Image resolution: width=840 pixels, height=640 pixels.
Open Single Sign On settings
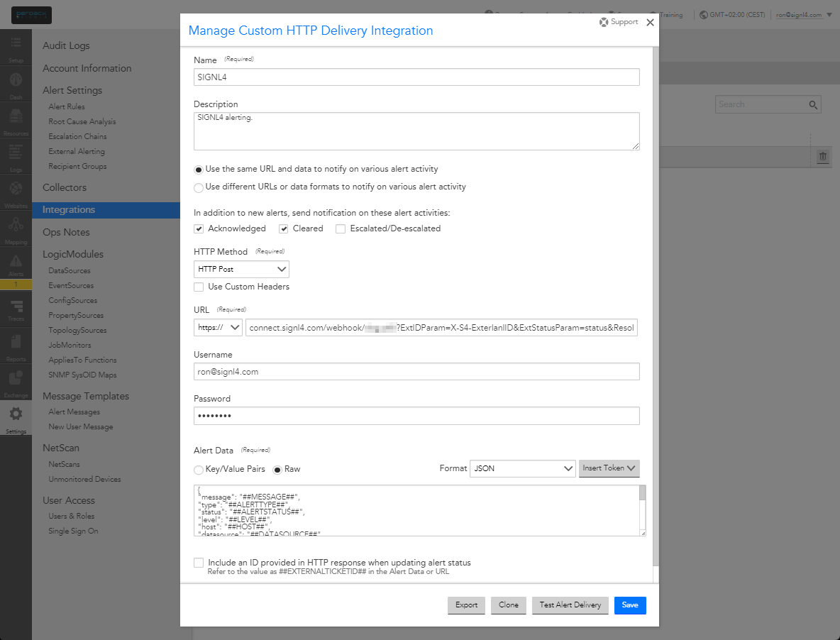(x=73, y=531)
